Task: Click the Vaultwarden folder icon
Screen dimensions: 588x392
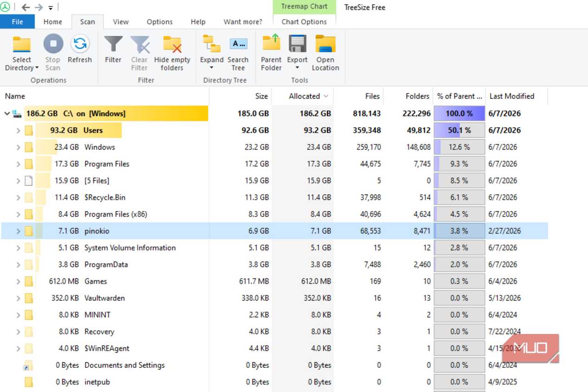Action: [x=29, y=298]
